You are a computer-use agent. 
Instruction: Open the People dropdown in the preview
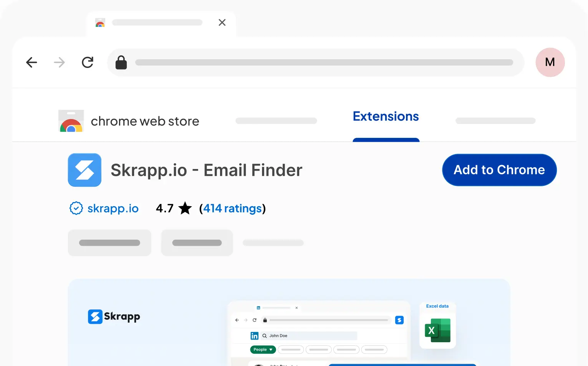coord(263,349)
